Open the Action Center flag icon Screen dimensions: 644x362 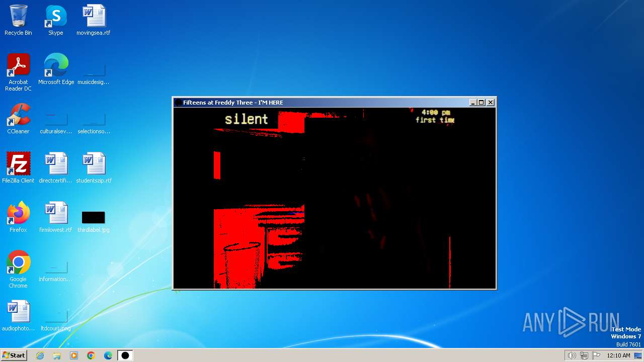click(596, 355)
